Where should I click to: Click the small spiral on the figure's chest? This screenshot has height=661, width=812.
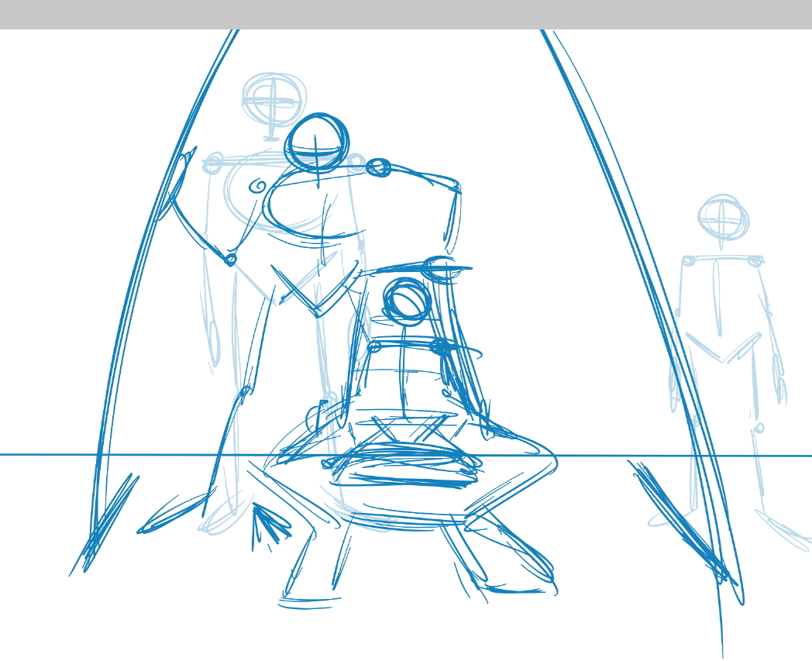[x=256, y=186]
